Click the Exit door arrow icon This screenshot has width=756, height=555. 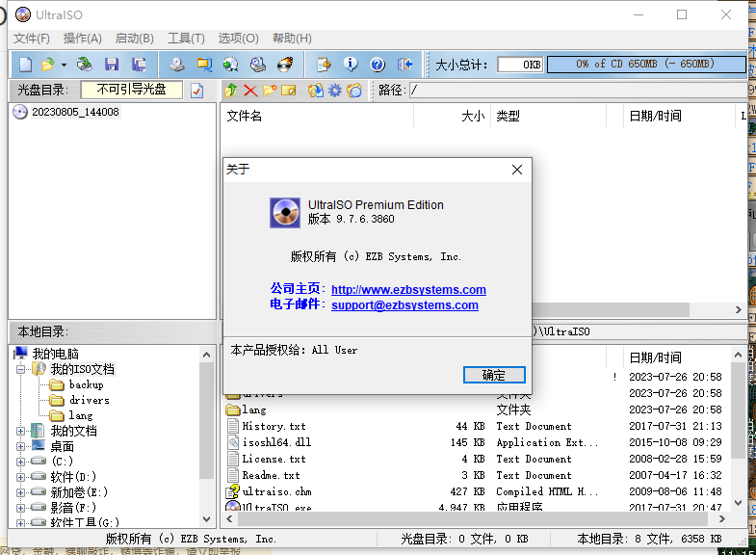point(404,65)
